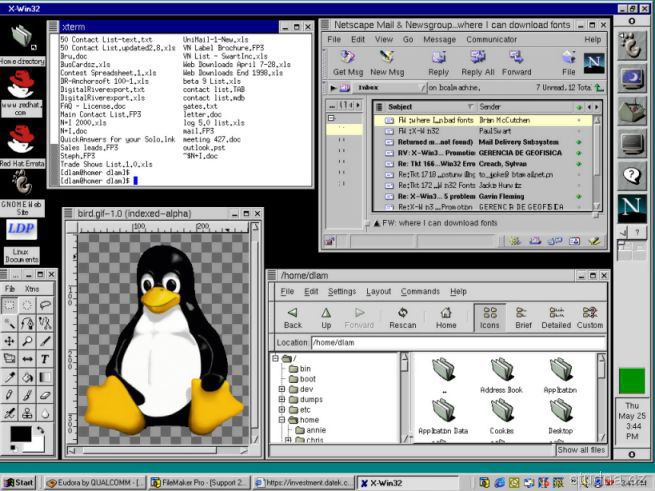Click the Show all files button
Screen dimensions: 655x491
pos(581,450)
